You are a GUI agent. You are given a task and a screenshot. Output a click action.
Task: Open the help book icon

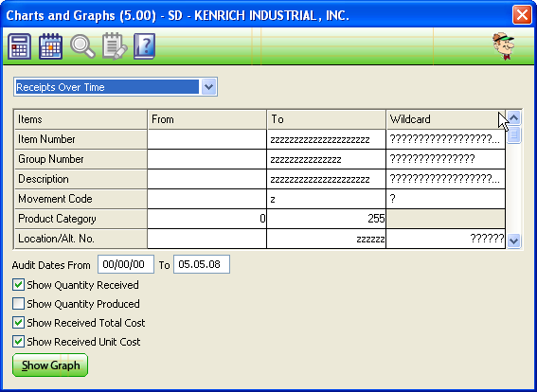[x=145, y=46]
